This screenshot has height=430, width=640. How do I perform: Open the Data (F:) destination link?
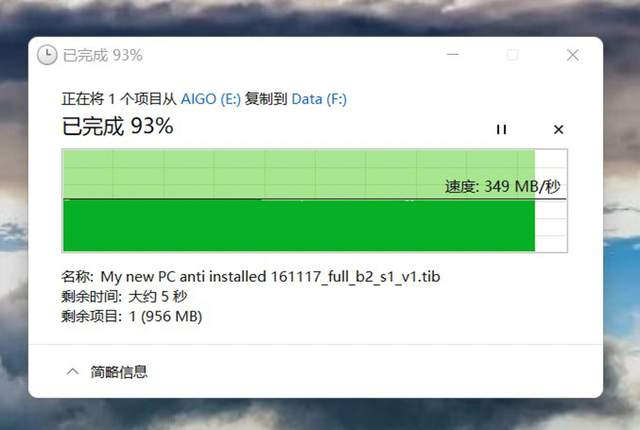[x=319, y=99]
